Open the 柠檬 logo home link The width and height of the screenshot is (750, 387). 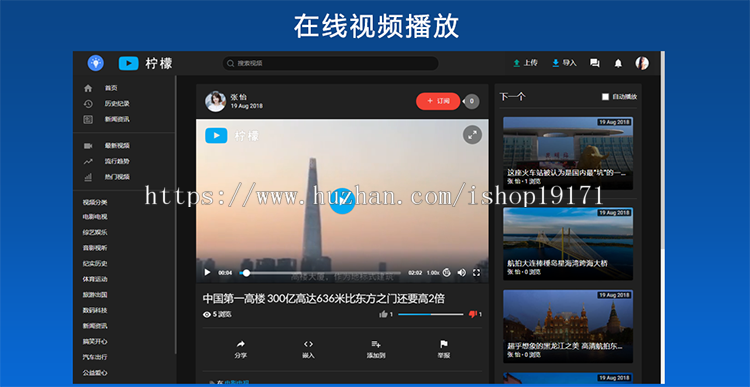point(145,63)
